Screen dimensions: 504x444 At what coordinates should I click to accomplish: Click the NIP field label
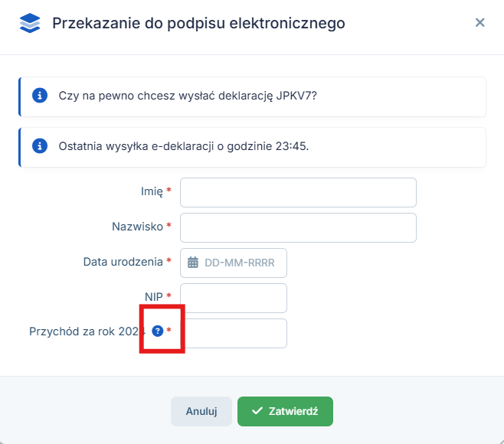(153, 297)
